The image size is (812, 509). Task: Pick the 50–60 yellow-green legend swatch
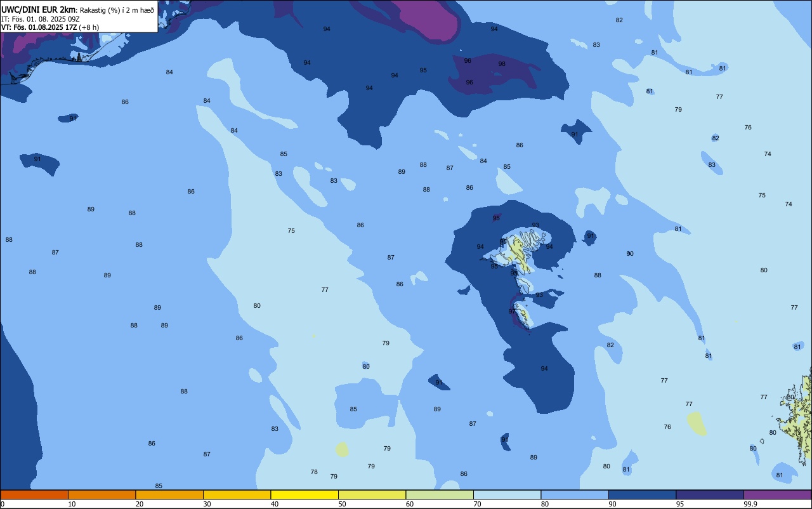click(x=372, y=494)
